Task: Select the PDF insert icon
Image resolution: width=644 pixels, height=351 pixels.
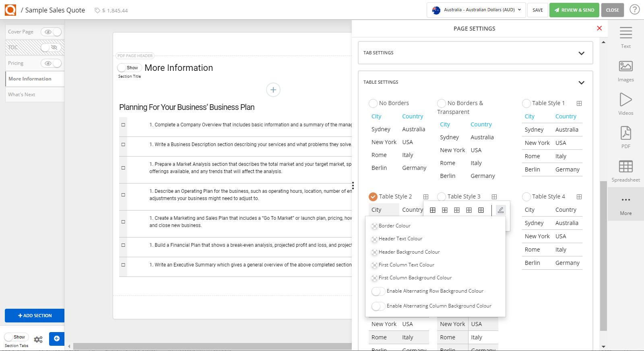Action: pyautogui.click(x=625, y=133)
